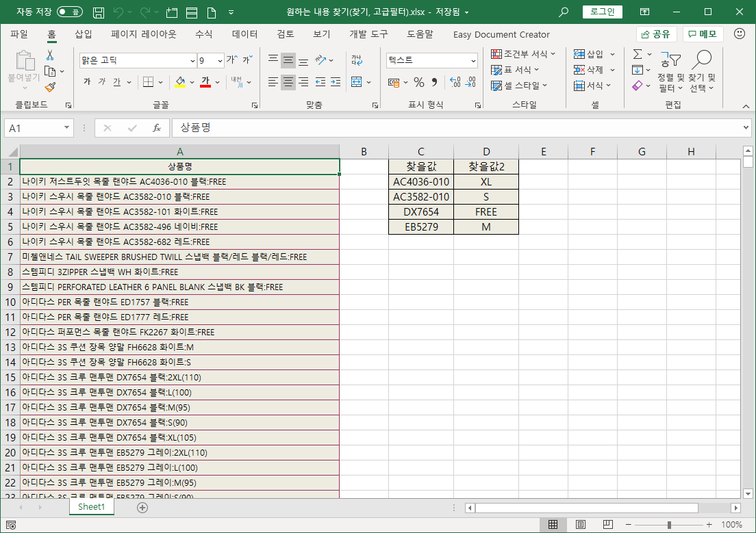Apply red font color

coord(205,82)
